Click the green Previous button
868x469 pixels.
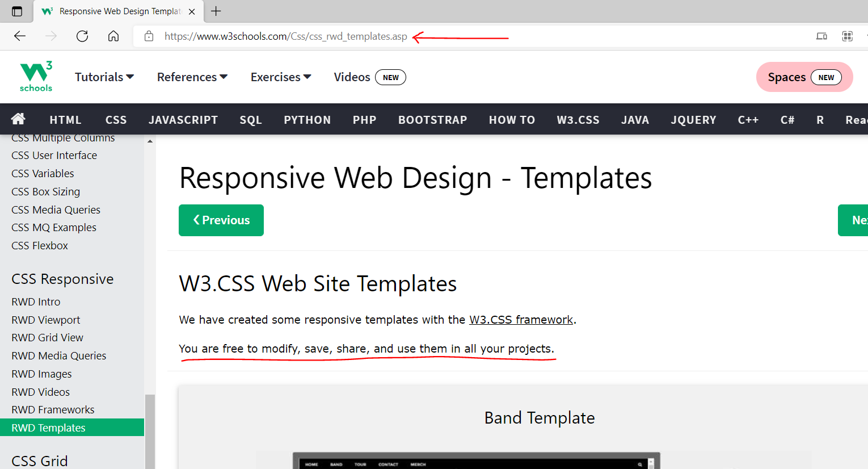(221, 220)
